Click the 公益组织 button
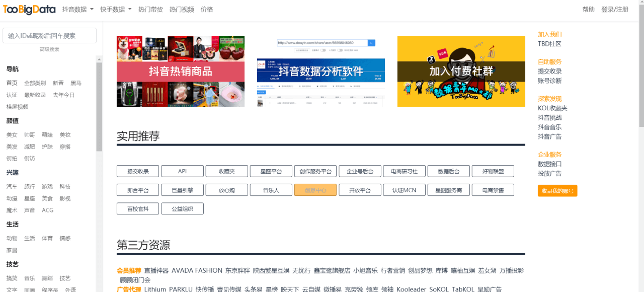The width and height of the screenshot is (644, 292). click(183, 208)
